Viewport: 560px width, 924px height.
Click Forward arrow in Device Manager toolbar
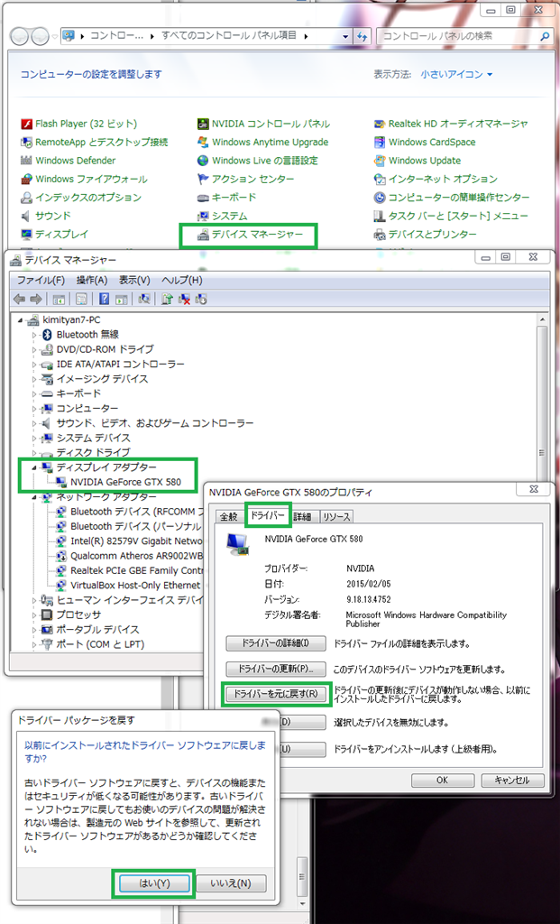click(x=36, y=299)
